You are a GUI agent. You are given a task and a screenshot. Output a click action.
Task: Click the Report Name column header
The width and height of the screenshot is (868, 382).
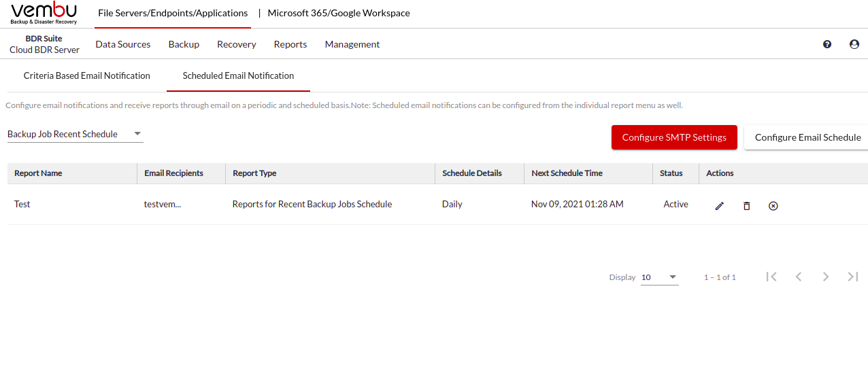[x=38, y=173]
